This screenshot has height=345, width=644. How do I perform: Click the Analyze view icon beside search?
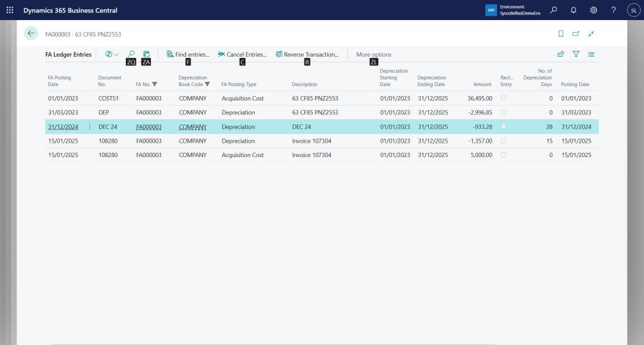tap(147, 55)
